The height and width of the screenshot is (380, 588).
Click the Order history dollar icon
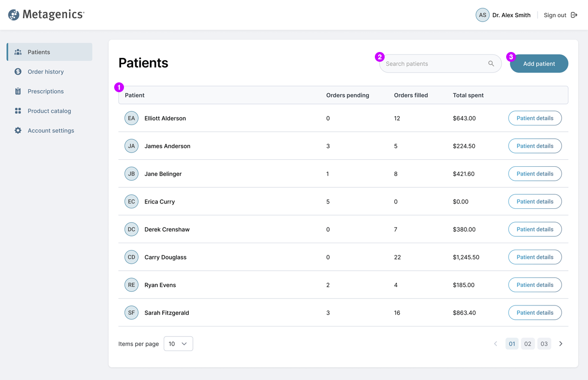[18, 72]
